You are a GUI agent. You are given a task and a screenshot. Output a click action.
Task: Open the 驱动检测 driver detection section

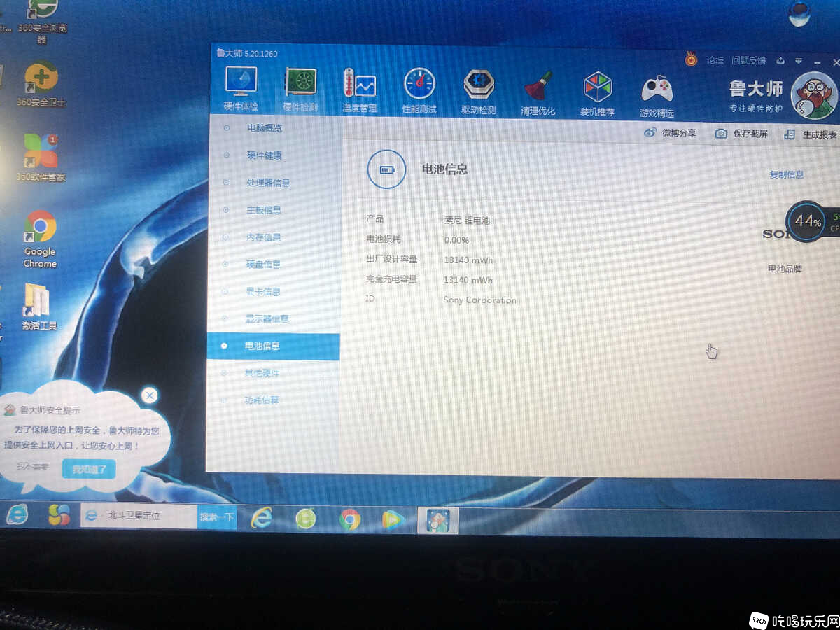coord(479,92)
